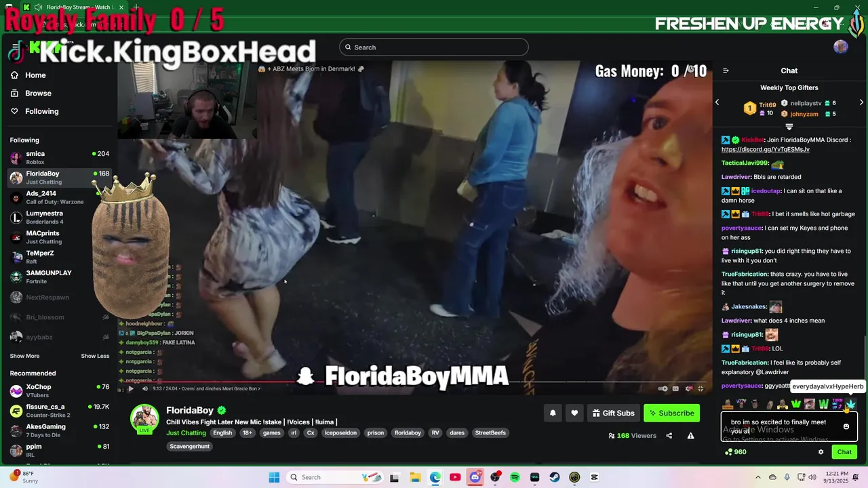Open the FloridaBoyMMA Discord link
The width and height of the screenshot is (868, 488).
tap(765, 149)
